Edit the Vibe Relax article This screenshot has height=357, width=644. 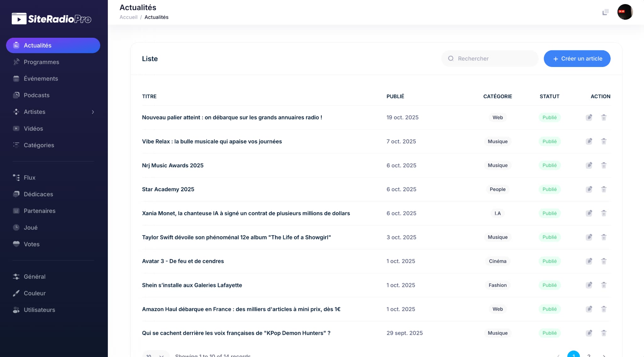click(589, 142)
